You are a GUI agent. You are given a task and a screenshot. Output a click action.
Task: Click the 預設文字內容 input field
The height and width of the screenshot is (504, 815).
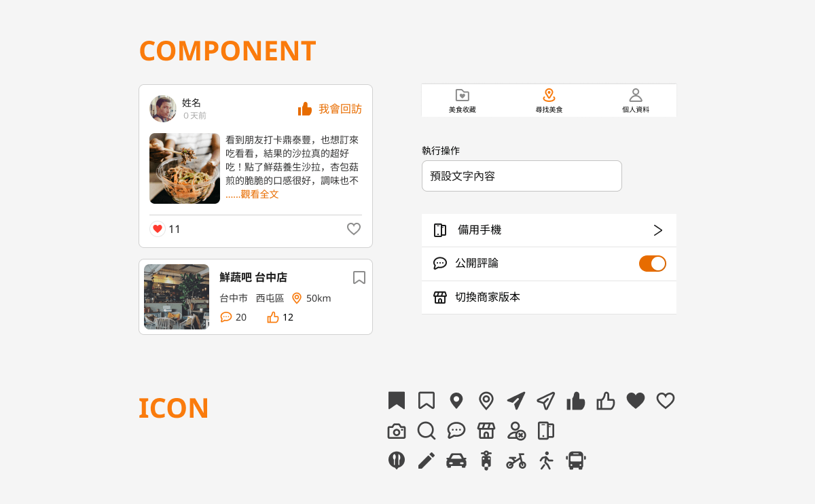[x=522, y=176]
